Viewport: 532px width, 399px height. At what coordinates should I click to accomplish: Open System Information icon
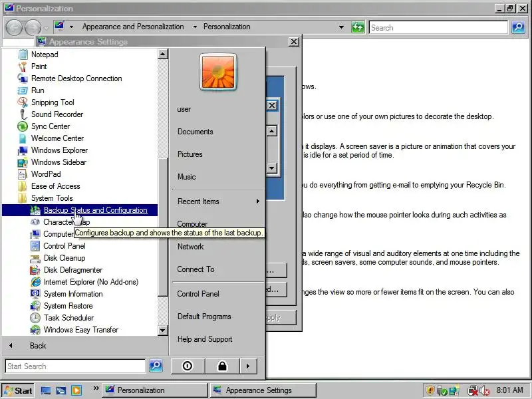(35, 294)
